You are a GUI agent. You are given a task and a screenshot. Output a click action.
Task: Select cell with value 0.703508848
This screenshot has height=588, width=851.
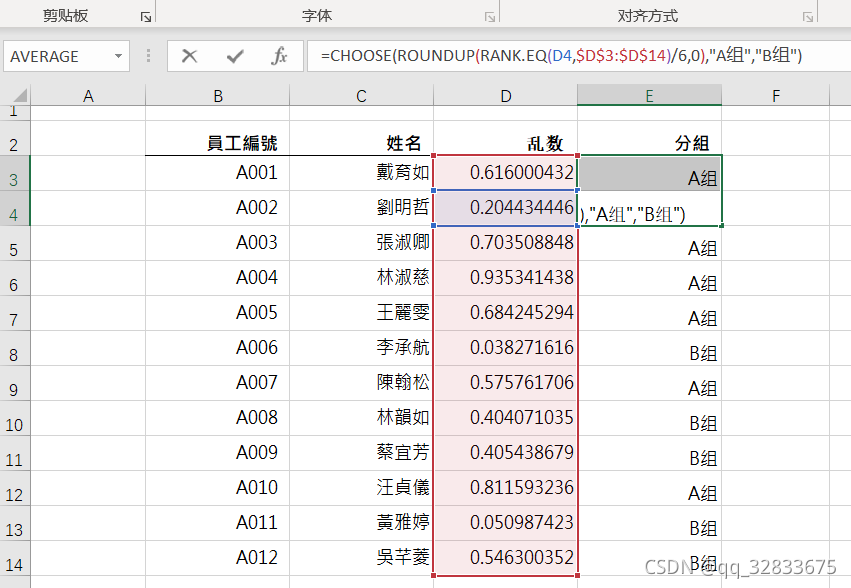(505, 243)
